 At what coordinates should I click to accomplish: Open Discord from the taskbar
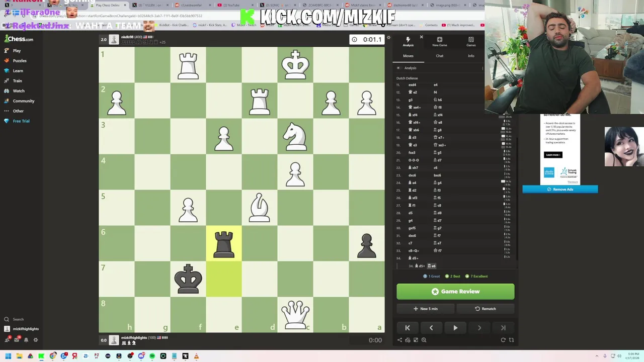pos(141,356)
